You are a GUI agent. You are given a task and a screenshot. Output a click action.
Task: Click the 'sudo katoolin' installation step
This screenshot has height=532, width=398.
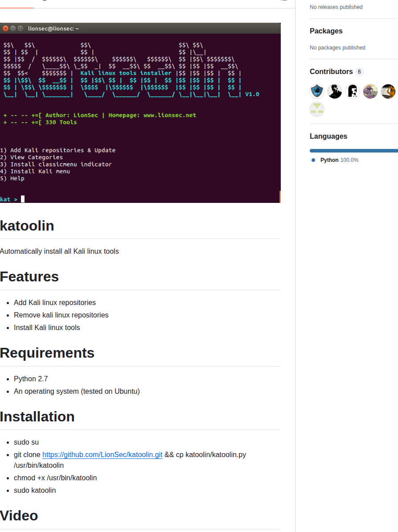tap(35, 491)
